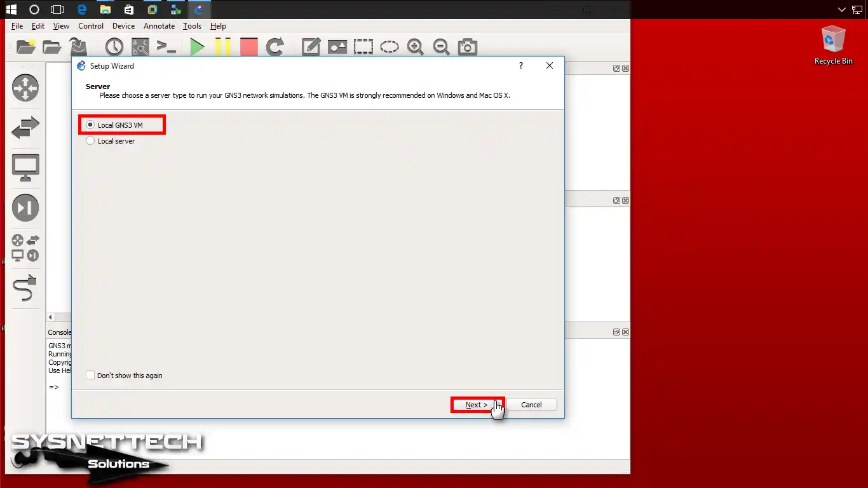Browse end devices monitor icon
This screenshot has height=488, width=868.
[x=25, y=168]
